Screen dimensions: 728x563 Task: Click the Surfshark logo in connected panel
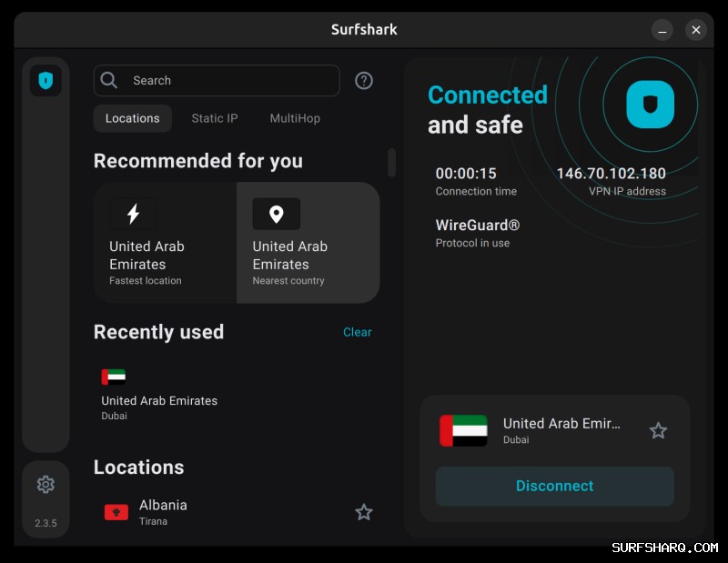650,105
